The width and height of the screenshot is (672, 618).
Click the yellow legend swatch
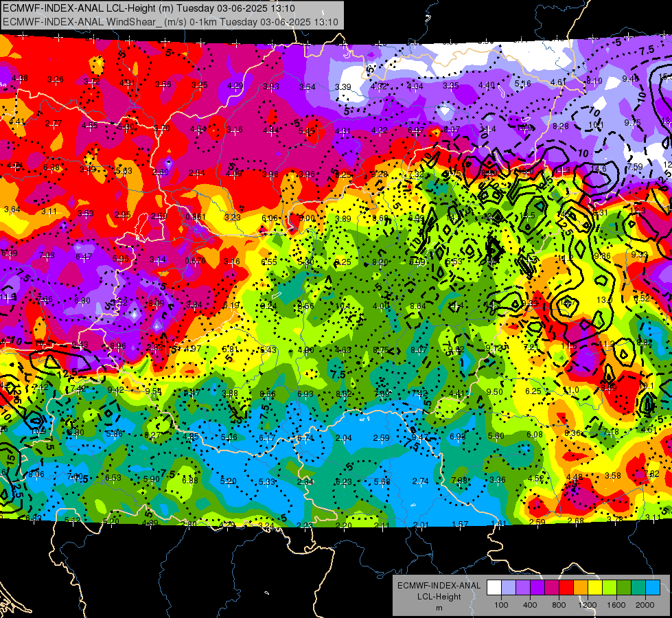pyautogui.click(x=595, y=588)
